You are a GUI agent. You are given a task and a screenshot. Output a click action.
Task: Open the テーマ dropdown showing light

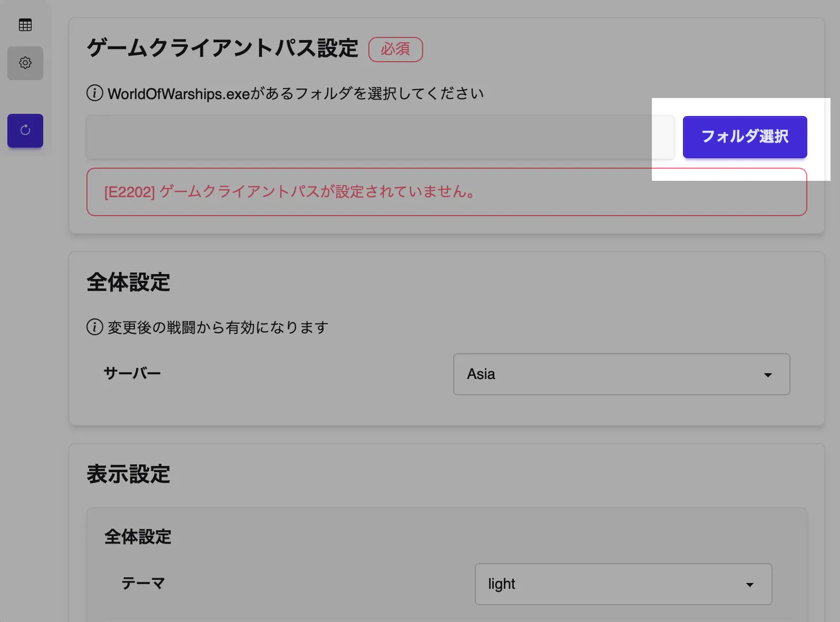pyautogui.click(x=623, y=584)
